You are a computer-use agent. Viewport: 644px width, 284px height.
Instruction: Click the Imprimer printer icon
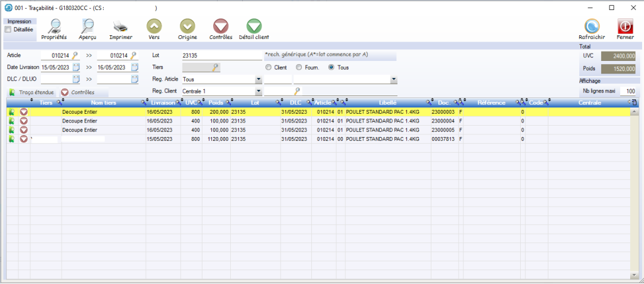pos(121,26)
